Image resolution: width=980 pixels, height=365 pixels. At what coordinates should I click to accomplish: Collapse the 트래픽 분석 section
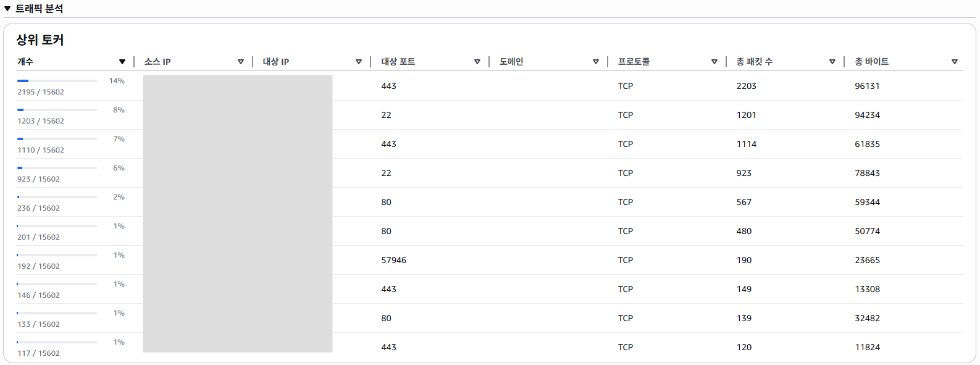coord(7,9)
